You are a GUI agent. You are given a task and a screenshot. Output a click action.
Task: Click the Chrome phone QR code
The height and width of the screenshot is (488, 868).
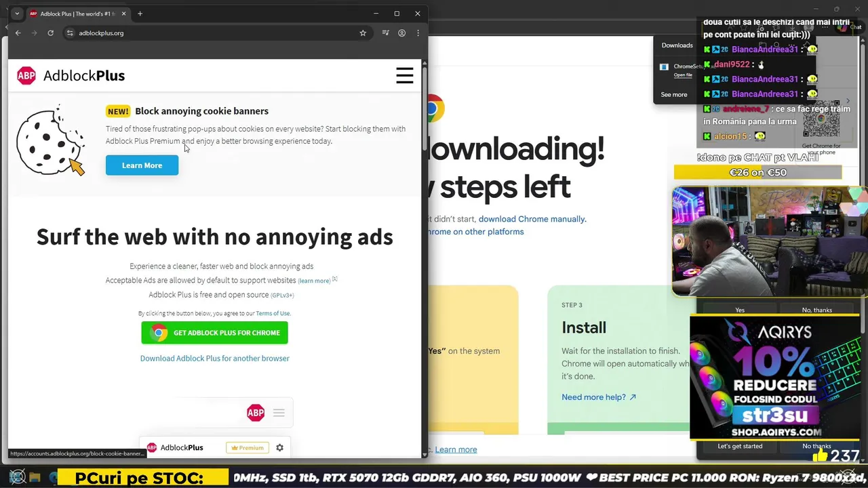(821, 120)
